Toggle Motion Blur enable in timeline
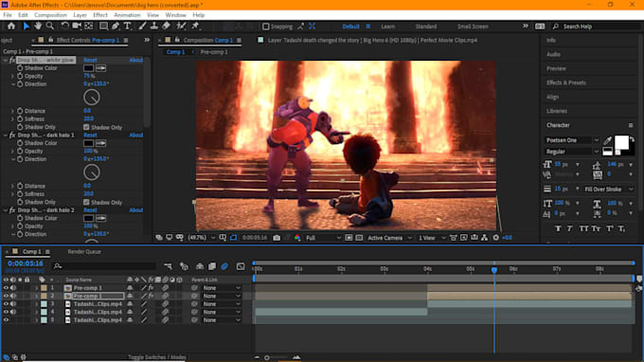Viewport: 644px width, 362px height. (224, 266)
